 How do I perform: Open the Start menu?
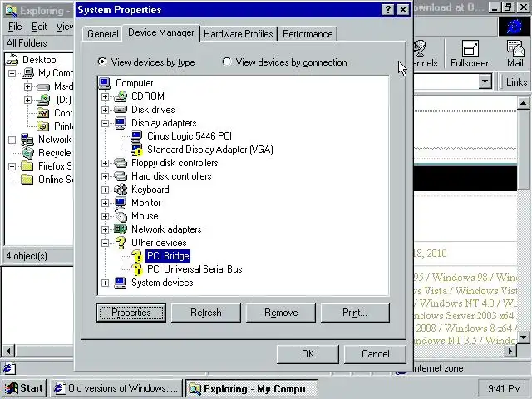click(x=24, y=388)
